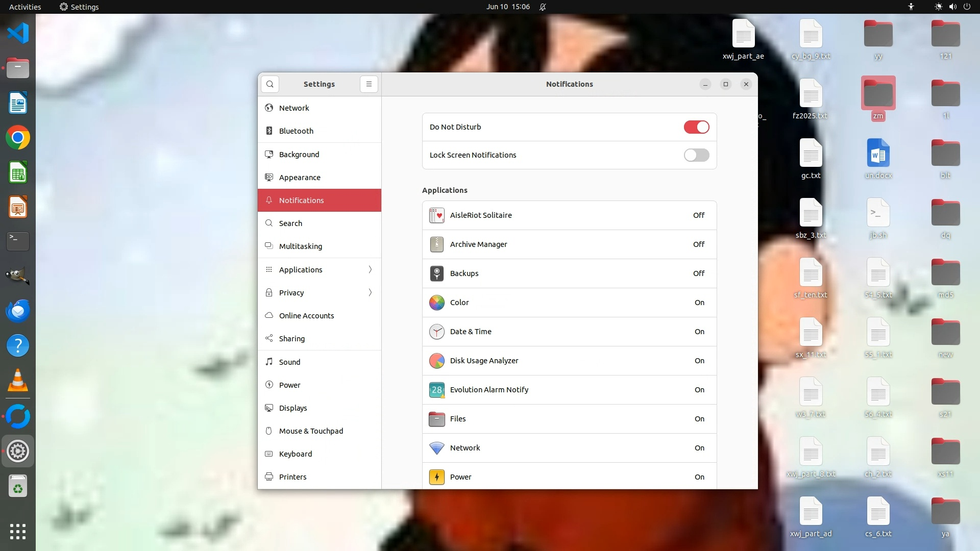Click the Power lightning bolt icon
The width and height of the screenshot is (980, 551).
[x=436, y=477]
